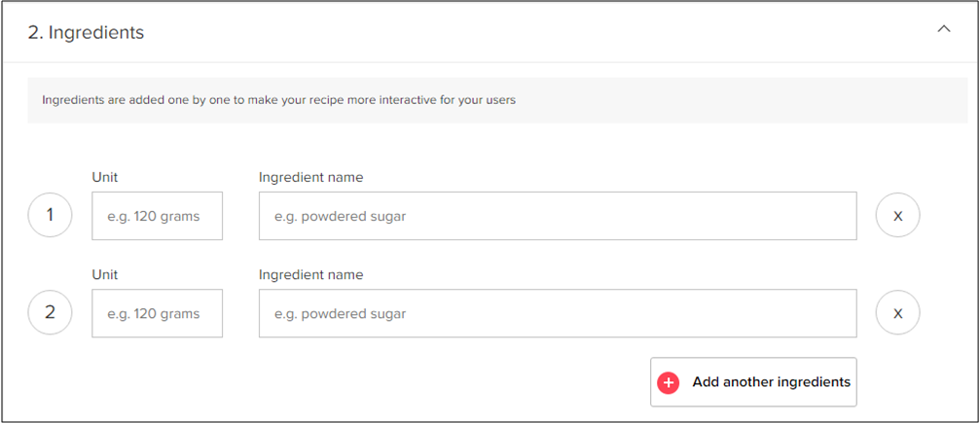Click the 'e.g. 120 grams' placeholder in row 1
The height and width of the screenshot is (423, 980).
pos(153,217)
